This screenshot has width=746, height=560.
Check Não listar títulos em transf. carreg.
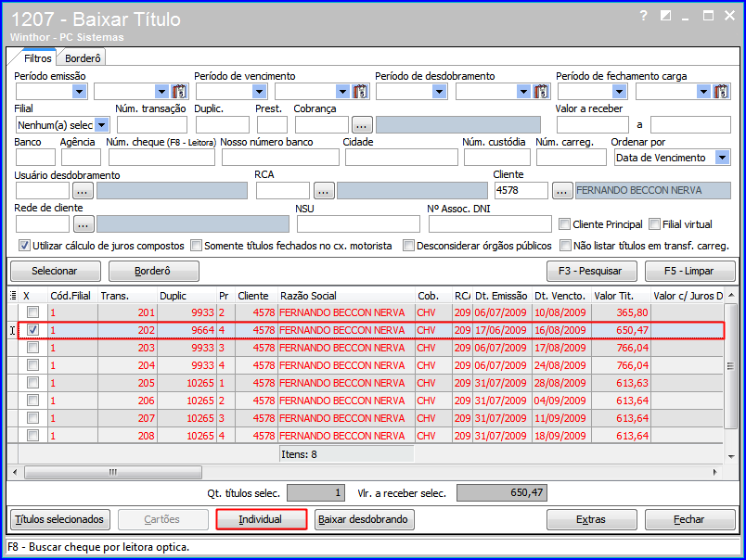[x=565, y=246]
